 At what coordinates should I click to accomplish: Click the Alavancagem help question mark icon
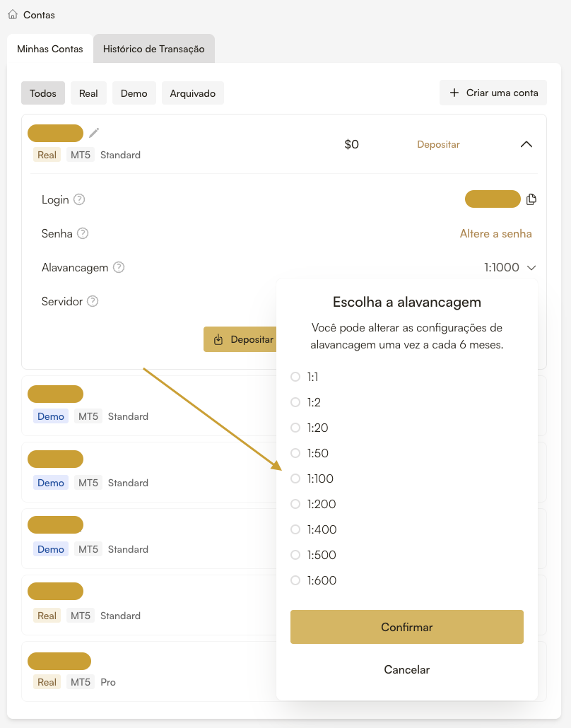point(119,267)
